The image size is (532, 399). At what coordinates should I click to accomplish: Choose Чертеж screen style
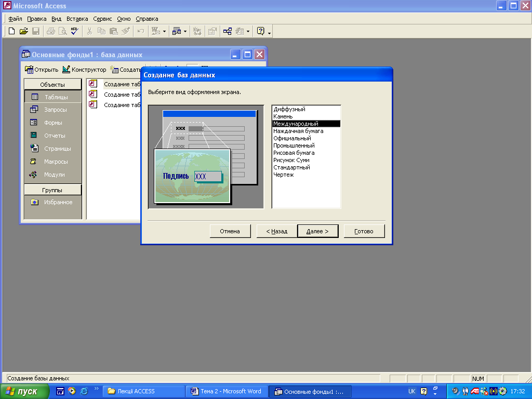[306, 175]
